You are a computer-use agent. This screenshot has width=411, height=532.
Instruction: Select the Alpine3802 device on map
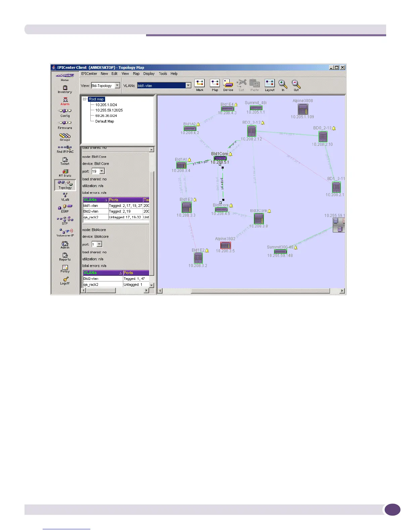click(x=226, y=246)
